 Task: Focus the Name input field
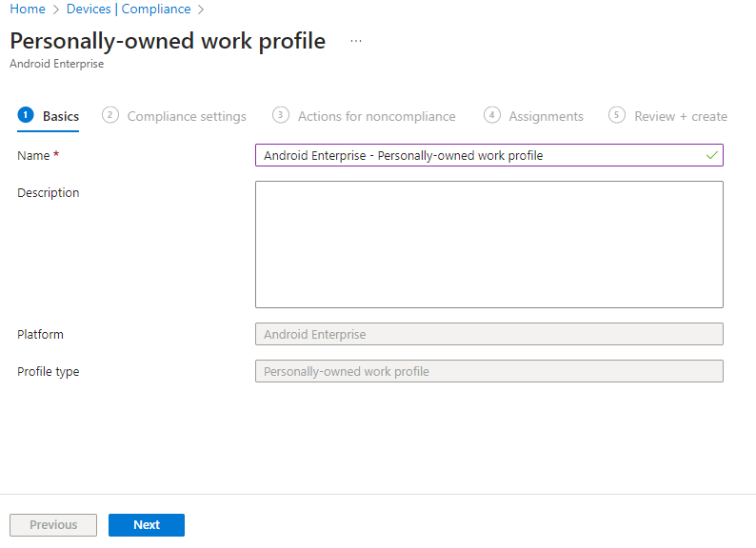(488, 155)
